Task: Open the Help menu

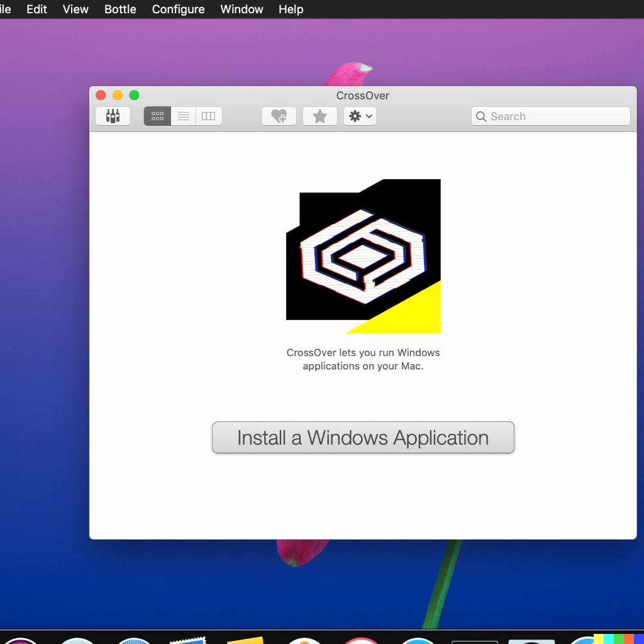Action: coord(291,9)
